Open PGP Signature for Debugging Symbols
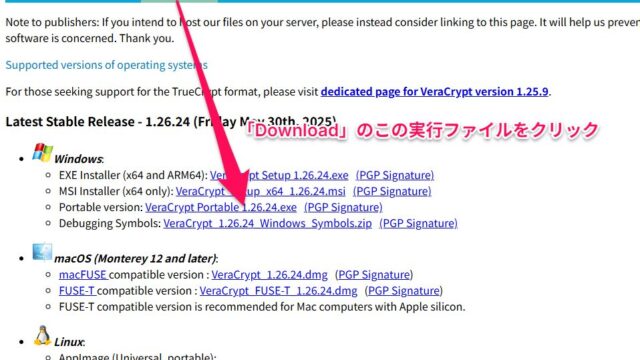640x360 pixels. point(418,223)
